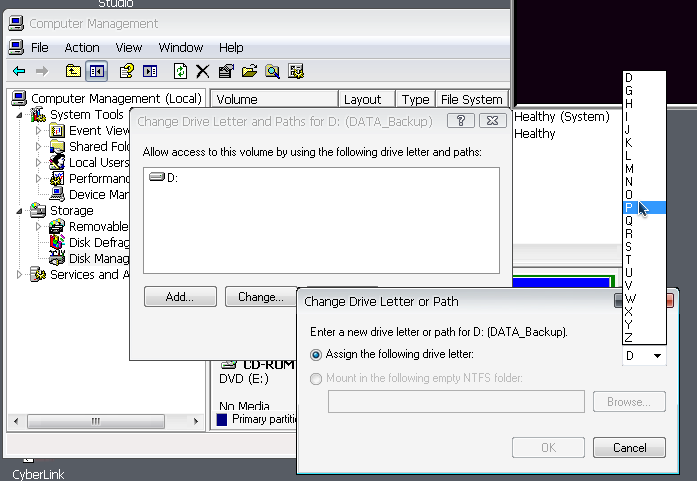Click the Shared Folders tree icon
697x481 pixels.
pyautogui.click(x=57, y=146)
